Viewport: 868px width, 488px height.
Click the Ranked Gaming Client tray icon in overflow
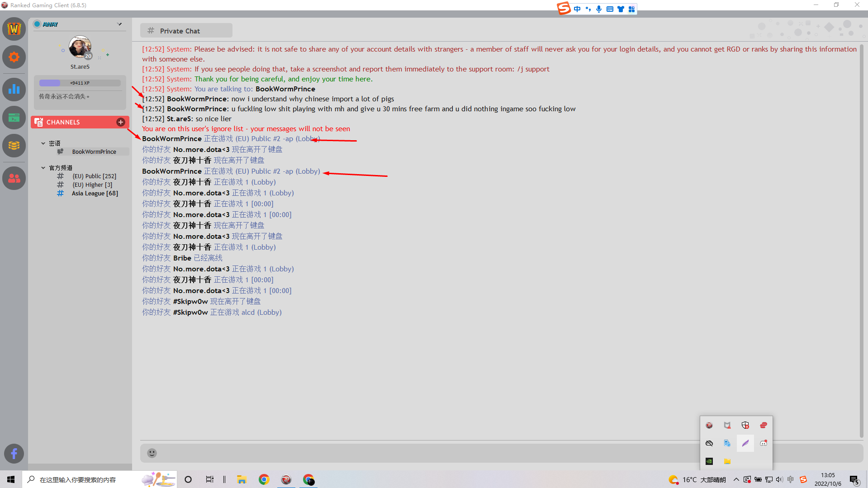[x=709, y=425]
